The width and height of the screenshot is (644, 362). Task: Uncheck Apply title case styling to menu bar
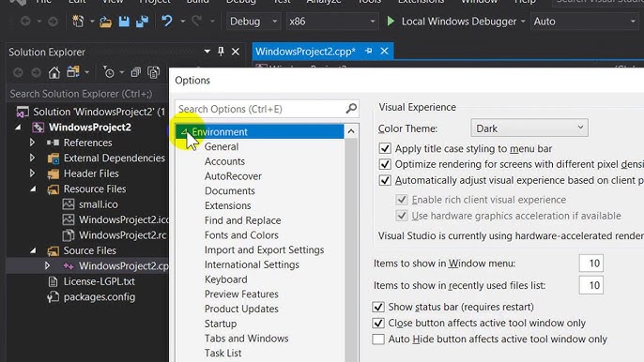point(385,148)
